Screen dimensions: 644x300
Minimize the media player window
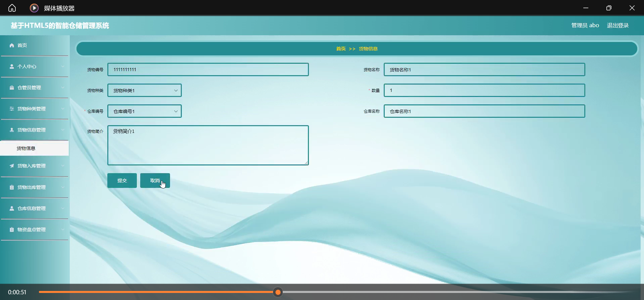point(586,8)
